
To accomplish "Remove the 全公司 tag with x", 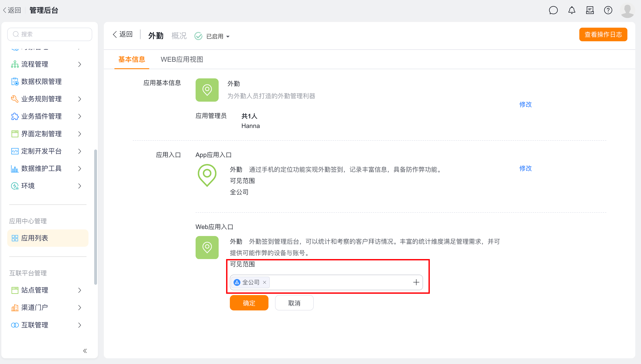I will (x=264, y=282).
